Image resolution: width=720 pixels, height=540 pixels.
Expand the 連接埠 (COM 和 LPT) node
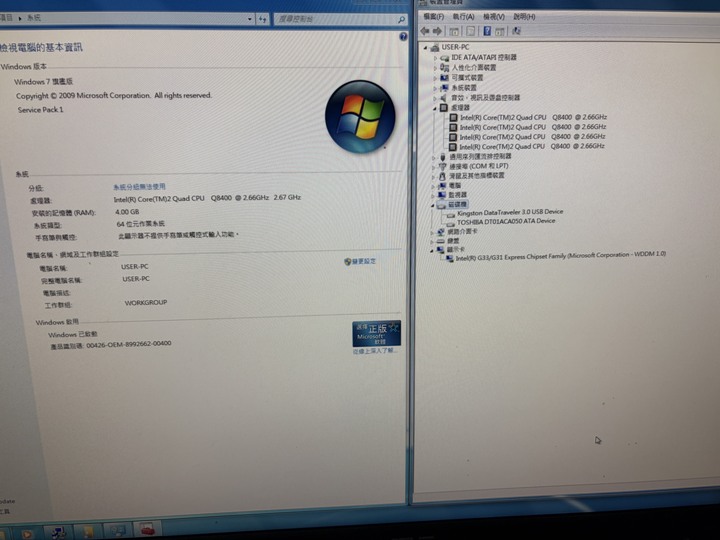433,167
